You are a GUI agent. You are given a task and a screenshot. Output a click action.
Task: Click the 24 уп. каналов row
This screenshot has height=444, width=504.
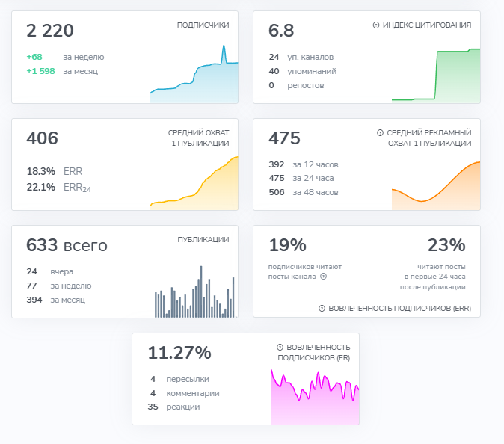301,57
